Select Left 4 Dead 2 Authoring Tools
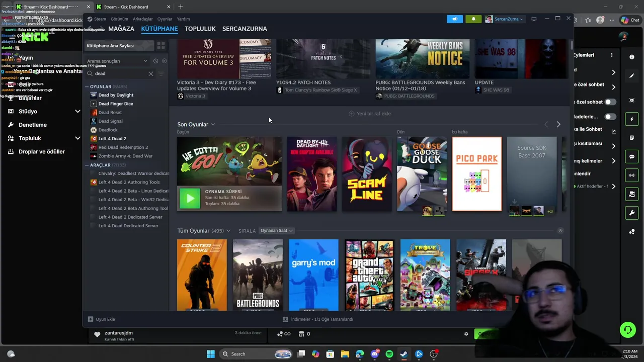The image size is (644, 362). [x=129, y=182]
